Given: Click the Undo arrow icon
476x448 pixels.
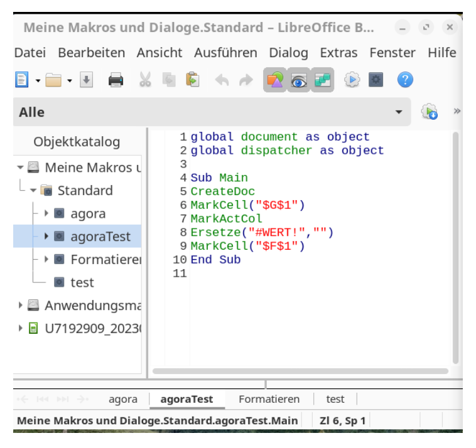Looking at the screenshot, I should 222,80.
